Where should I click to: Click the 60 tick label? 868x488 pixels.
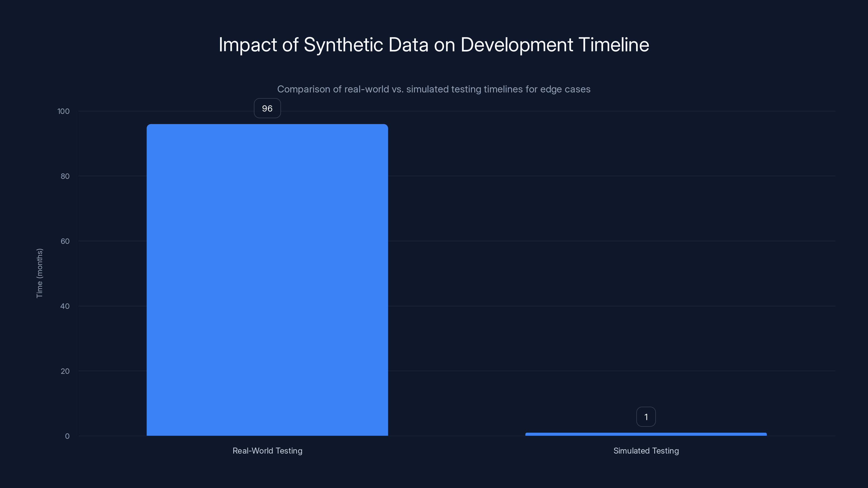point(65,241)
